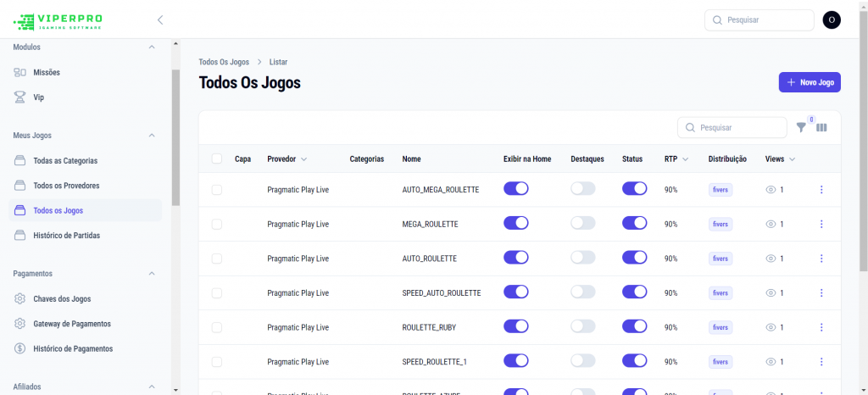Click Chaves dos Jogos gear icon

tap(20, 298)
